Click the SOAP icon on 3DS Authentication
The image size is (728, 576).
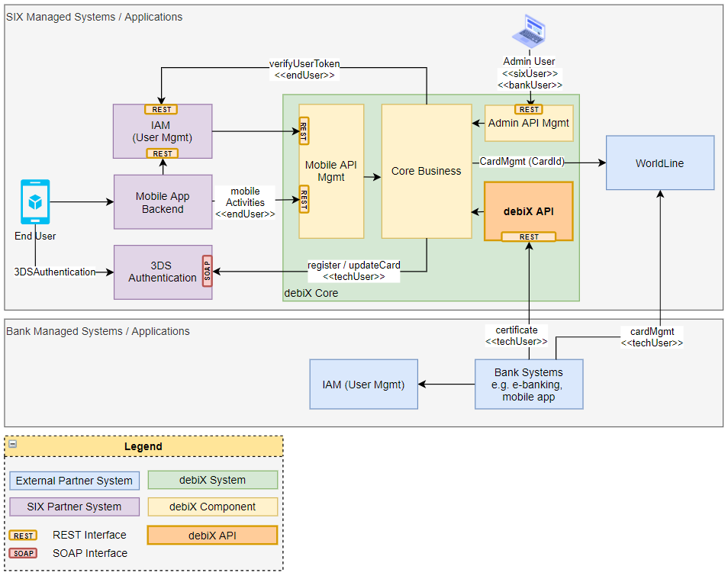pos(206,272)
